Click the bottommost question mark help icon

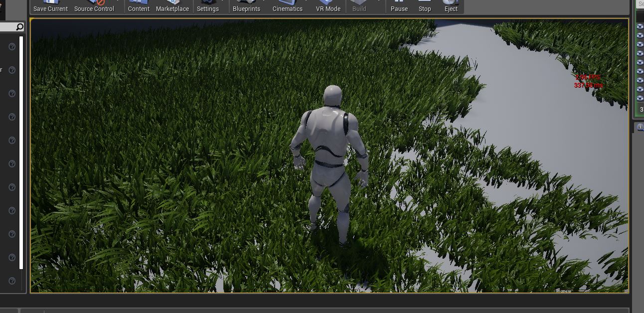(x=12, y=281)
